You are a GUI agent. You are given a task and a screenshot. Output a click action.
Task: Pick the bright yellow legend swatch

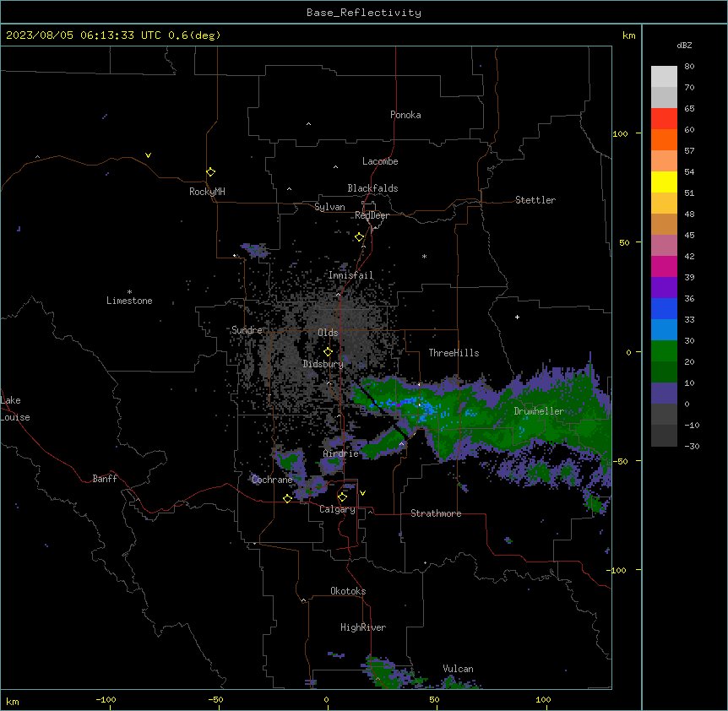(x=664, y=182)
